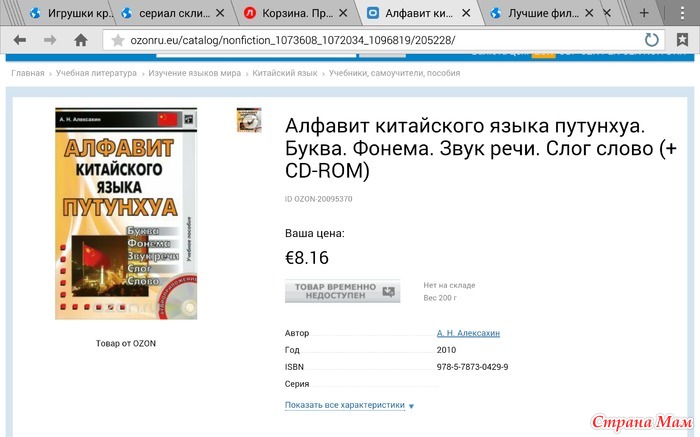Bookmark page with star icon in address bar
The width and height of the screenshot is (700, 437).
[x=118, y=41]
